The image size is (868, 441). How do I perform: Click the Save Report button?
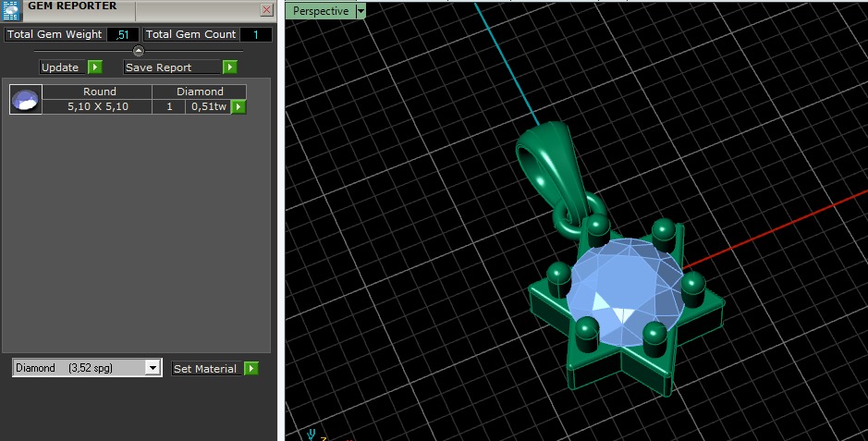tap(172, 67)
